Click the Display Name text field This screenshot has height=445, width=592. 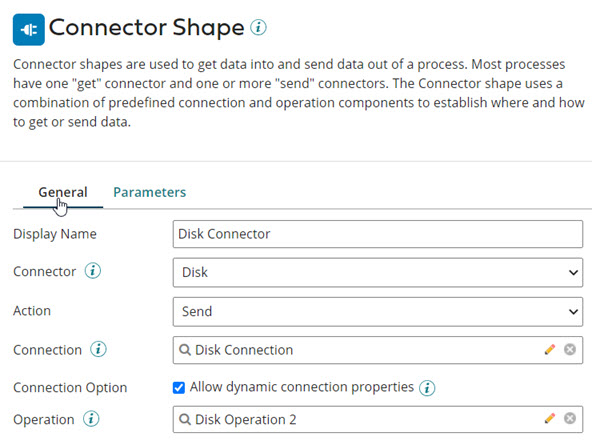(378, 234)
